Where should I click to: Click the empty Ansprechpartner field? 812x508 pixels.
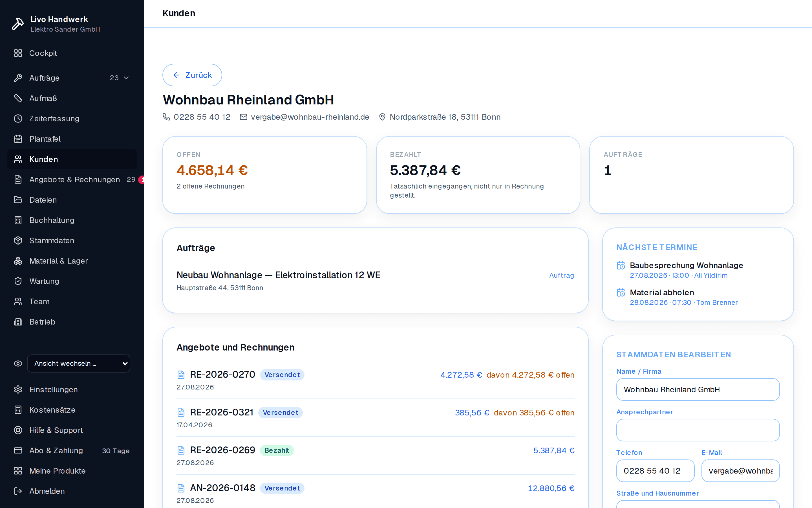698,430
